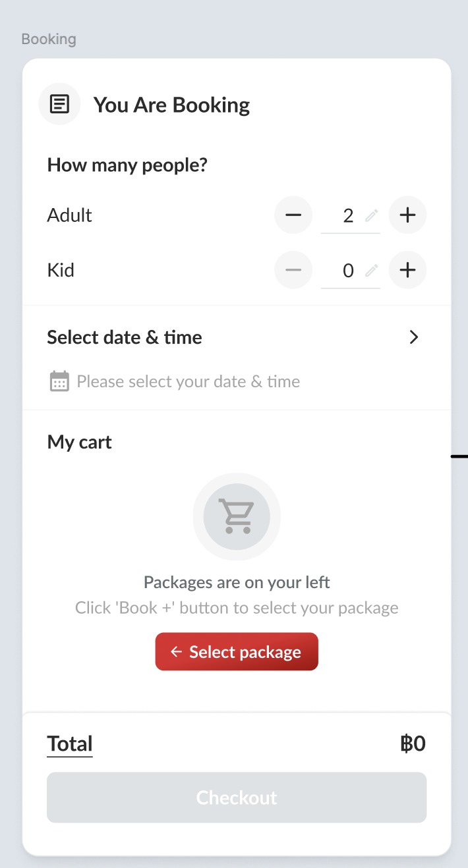
Task: Open the 'Select date & time' section
Action: [x=125, y=337]
